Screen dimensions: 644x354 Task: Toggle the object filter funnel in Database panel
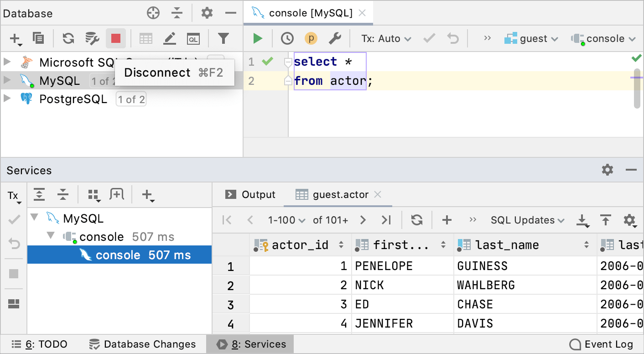[223, 38]
